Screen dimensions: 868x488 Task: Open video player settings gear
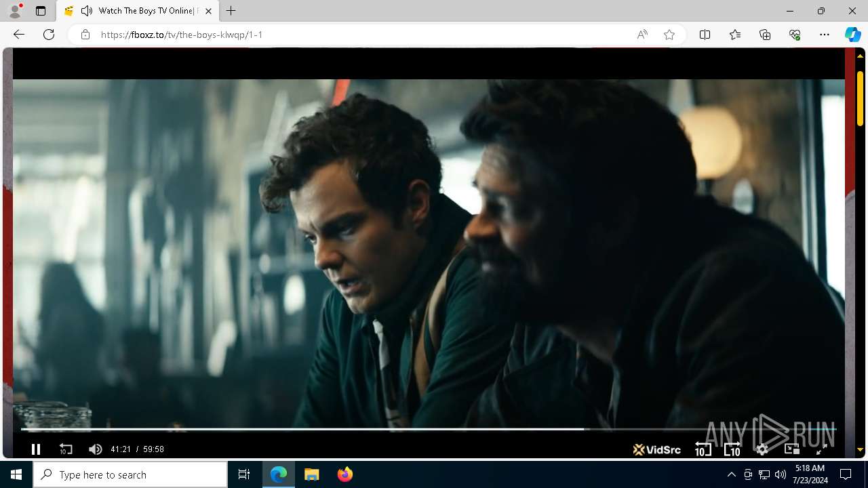[762, 449]
